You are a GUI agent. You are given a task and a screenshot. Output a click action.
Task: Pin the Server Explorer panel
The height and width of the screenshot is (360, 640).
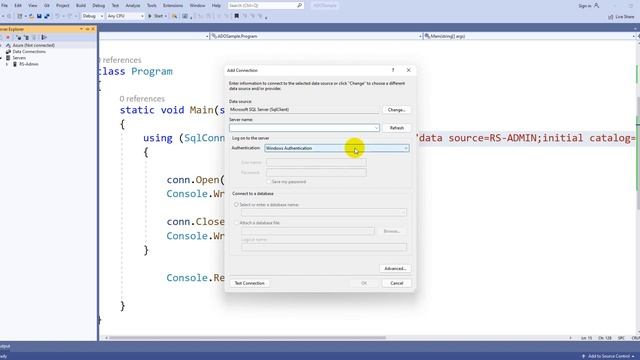click(x=87, y=29)
